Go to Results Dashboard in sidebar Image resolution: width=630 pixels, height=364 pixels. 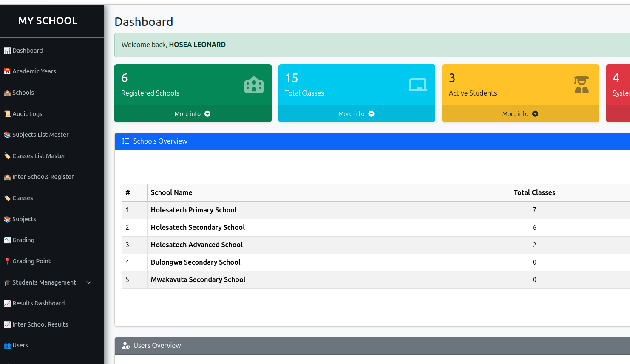click(38, 303)
